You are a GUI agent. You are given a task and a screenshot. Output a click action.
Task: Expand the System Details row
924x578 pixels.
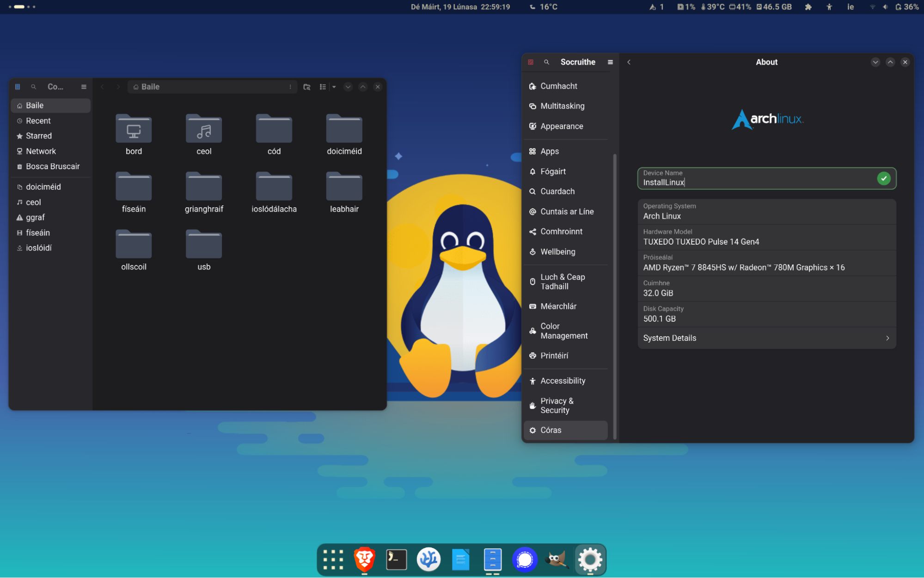[x=766, y=338]
